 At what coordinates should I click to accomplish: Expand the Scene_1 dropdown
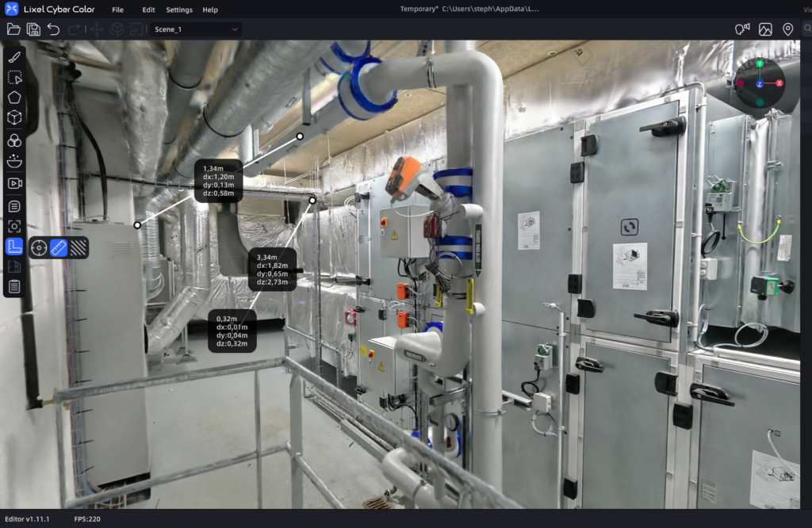point(196,29)
